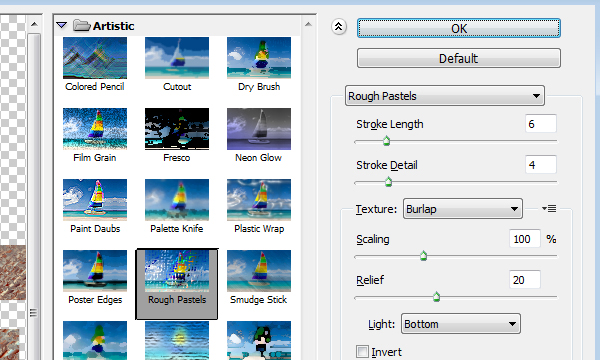Click the double-chevron collapse icon beside OK
This screenshot has height=360, width=600.
click(x=339, y=27)
